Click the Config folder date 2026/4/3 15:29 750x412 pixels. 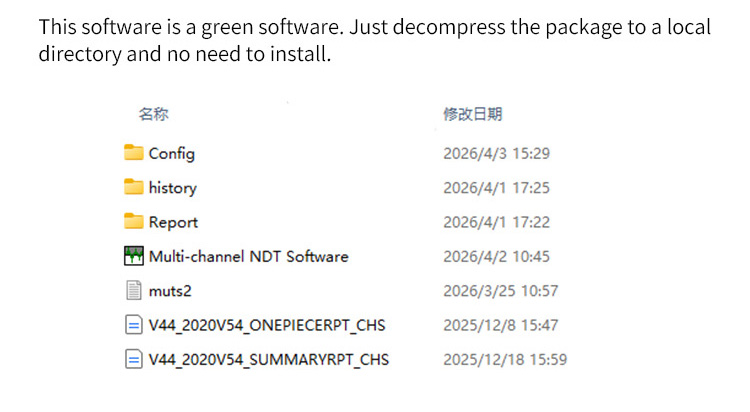click(x=496, y=154)
